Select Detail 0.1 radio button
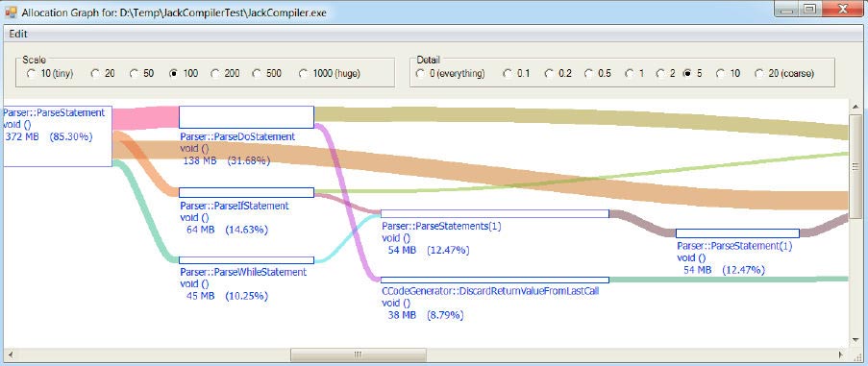Viewport: 868px width, 366px height. pos(508,74)
